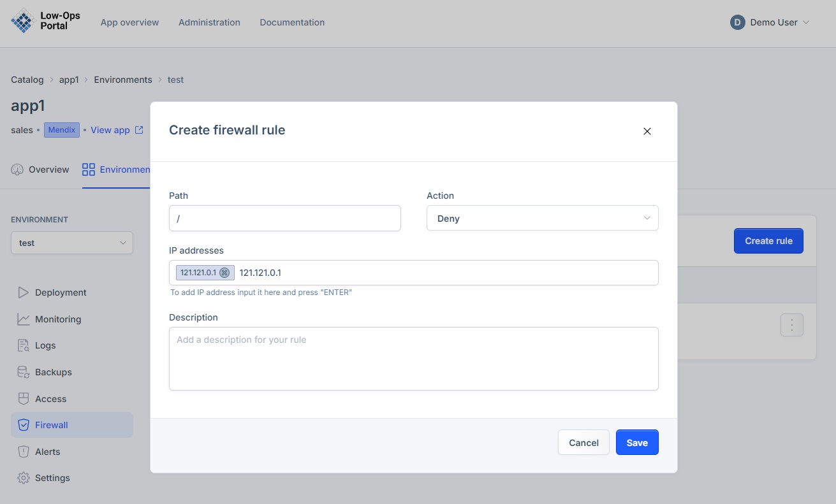Click the Overview tab gauge icon
The width and height of the screenshot is (836, 504).
(x=17, y=169)
